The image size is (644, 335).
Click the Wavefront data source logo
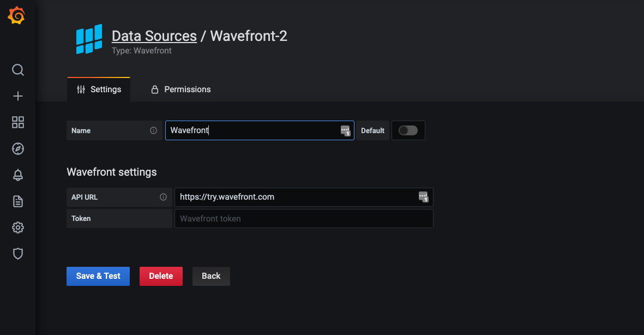(x=89, y=39)
